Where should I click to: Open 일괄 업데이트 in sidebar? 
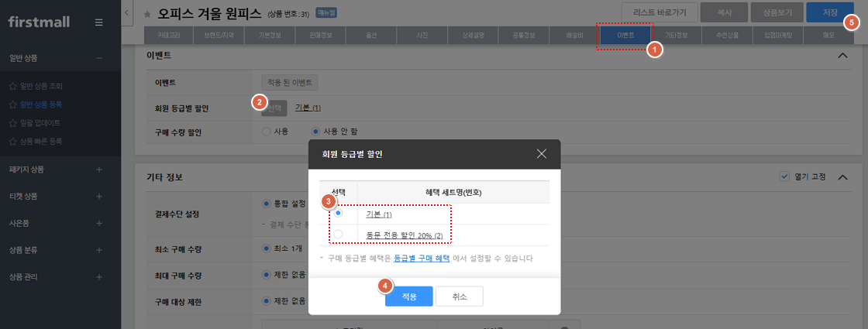coord(40,122)
